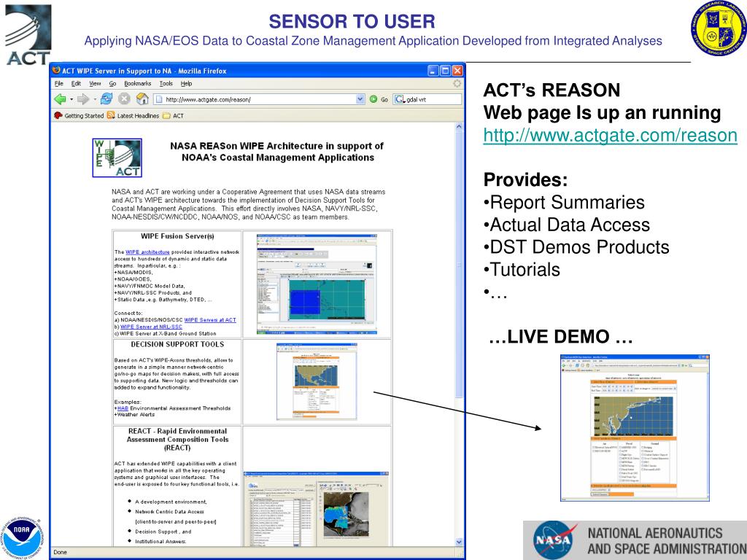Click the WIPE ACT logo on page
Viewport: 747px width, 560px height.
117,157
